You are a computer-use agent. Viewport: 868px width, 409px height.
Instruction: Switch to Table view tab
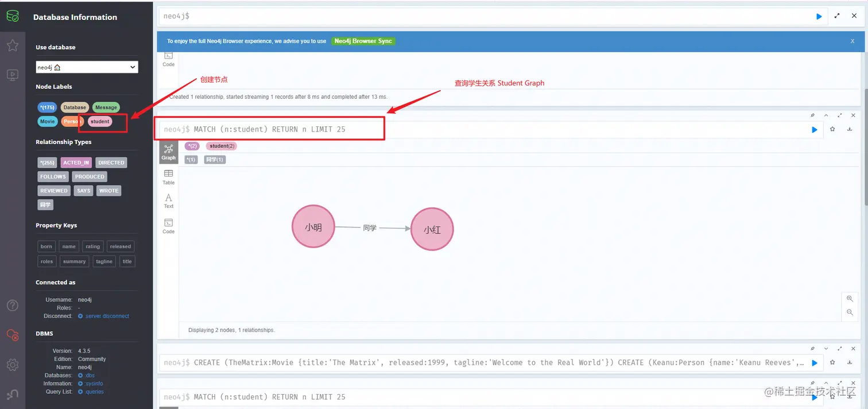coord(168,177)
